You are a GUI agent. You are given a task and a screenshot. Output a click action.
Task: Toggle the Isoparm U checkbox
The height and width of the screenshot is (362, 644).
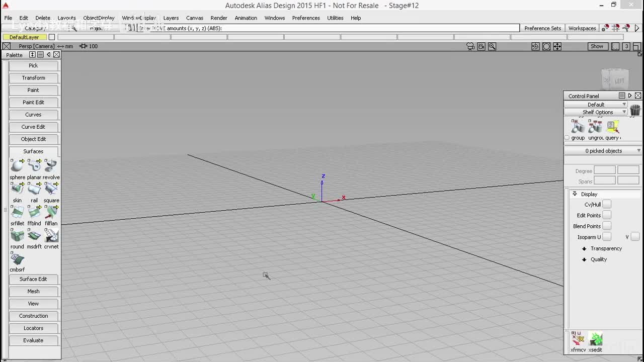(607, 237)
